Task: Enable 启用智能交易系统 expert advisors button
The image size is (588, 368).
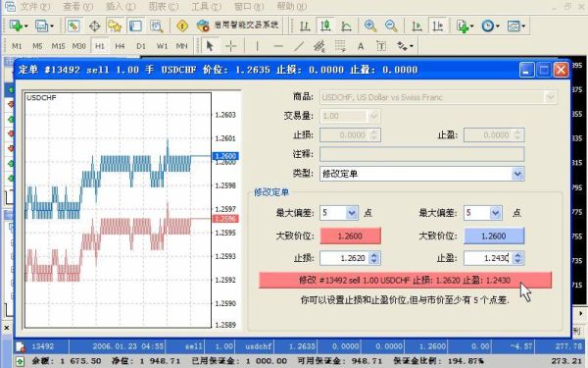Action: point(238,26)
